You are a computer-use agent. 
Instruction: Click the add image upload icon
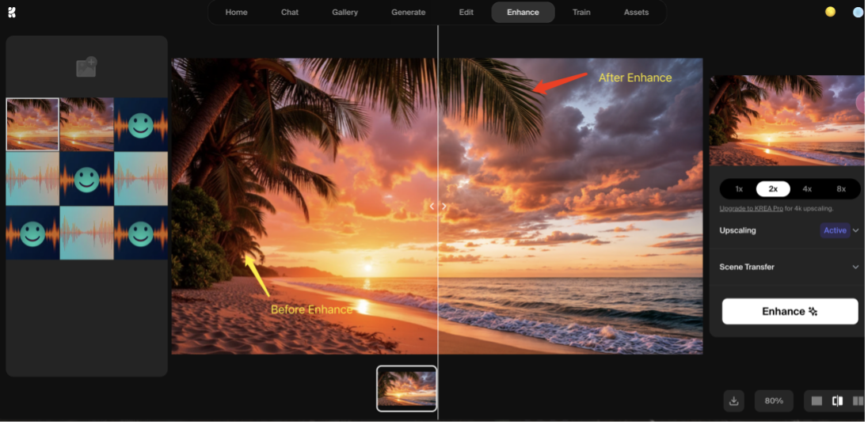[x=86, y=67]
